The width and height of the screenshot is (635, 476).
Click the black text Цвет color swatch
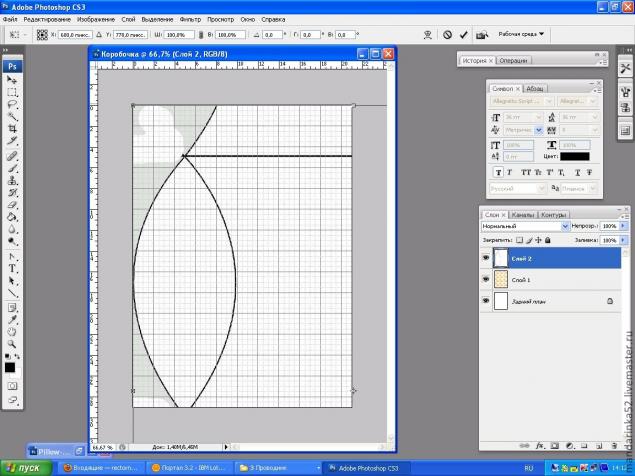(573, 156)
